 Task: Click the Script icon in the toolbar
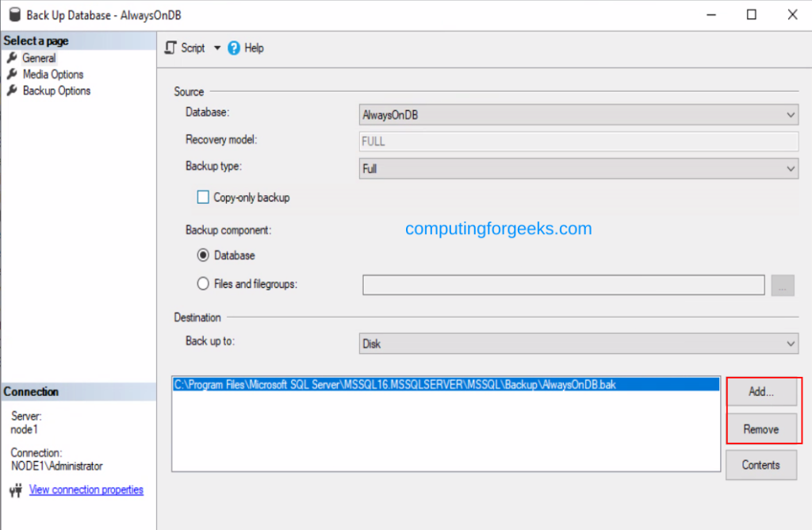(169, 48)
